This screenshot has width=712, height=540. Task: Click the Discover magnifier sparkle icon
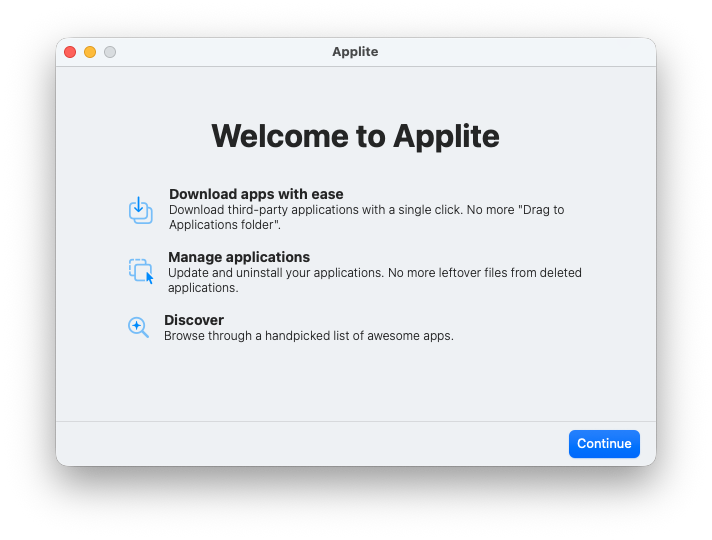138,327
